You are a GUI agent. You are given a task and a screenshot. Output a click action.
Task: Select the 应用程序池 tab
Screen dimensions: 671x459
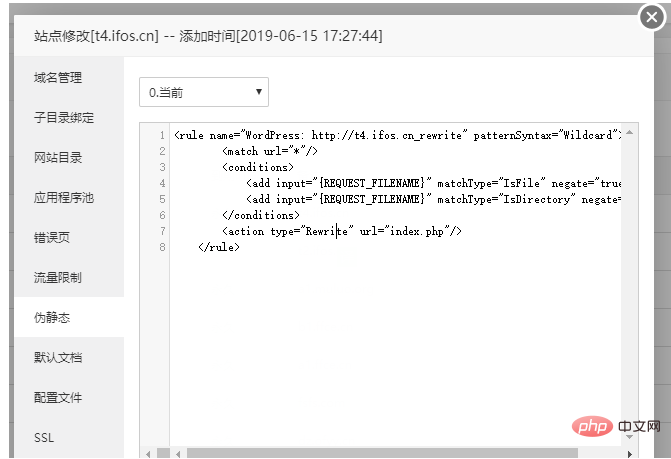64,198
